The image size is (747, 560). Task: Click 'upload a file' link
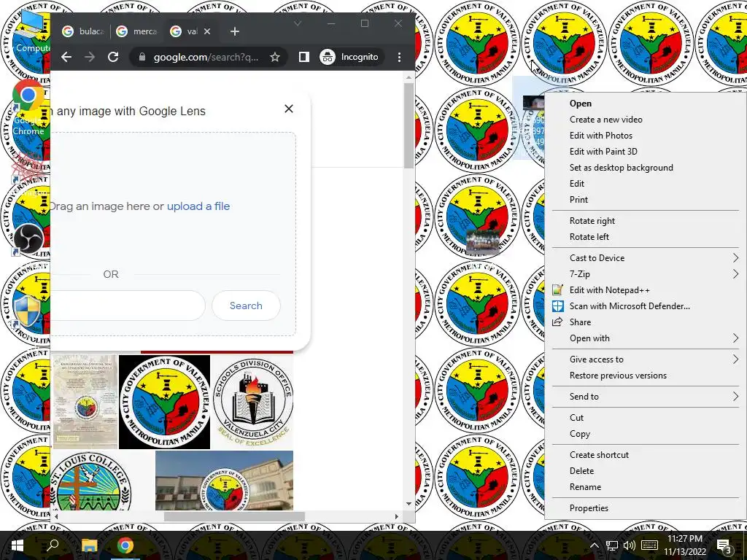point(198,206)
